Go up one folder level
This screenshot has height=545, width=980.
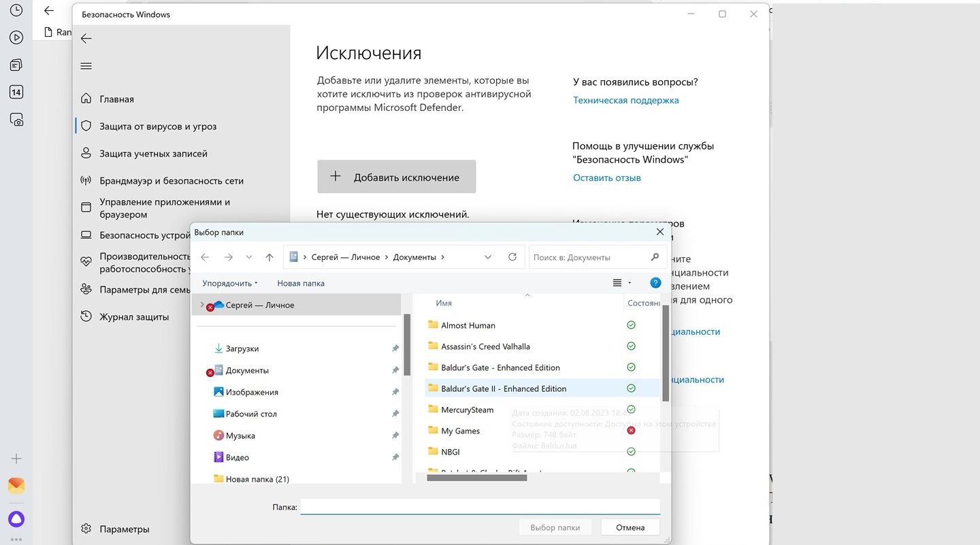pyautogui.click(x=269, y=257)
